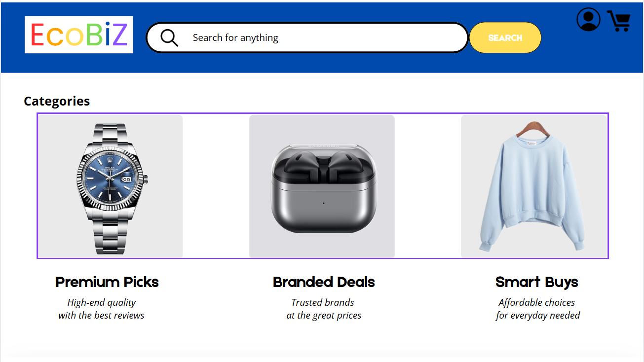Click "Affordable choices for everyday needed" text
This screenshot has height=362, width=644.
(x=537, y=309)
